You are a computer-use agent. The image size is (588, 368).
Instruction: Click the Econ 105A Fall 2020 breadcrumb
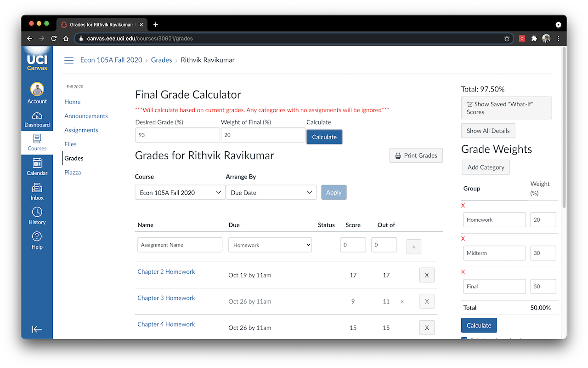112,60
